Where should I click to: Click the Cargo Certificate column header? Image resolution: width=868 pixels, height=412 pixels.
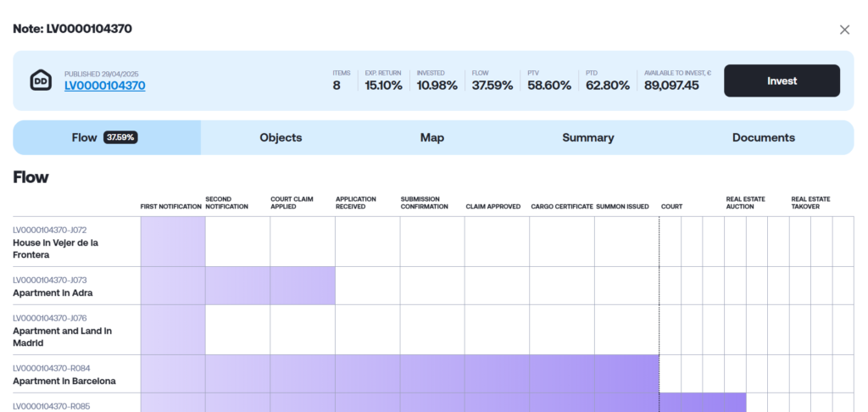click(562, 207)
